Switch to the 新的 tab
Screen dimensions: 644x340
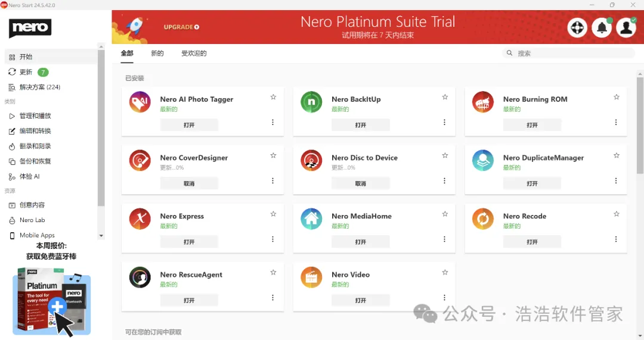pyautogui.click(x=157, y=54)
